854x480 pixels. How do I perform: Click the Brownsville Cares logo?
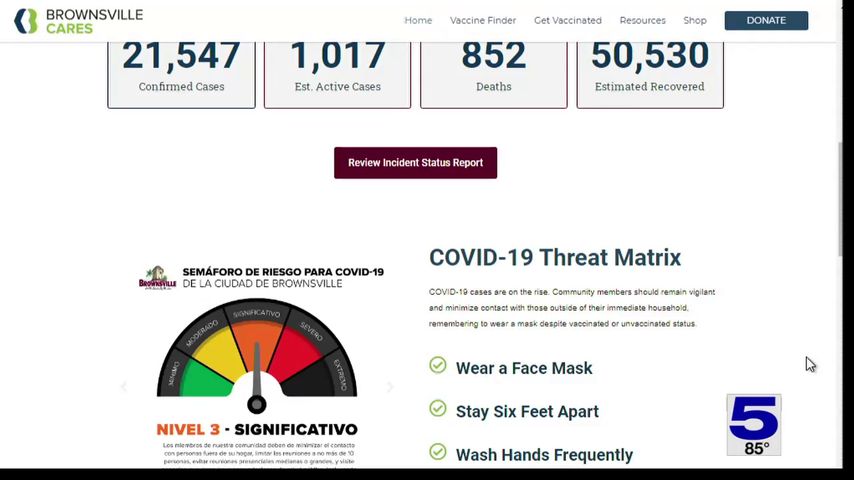tap(78, 21)
